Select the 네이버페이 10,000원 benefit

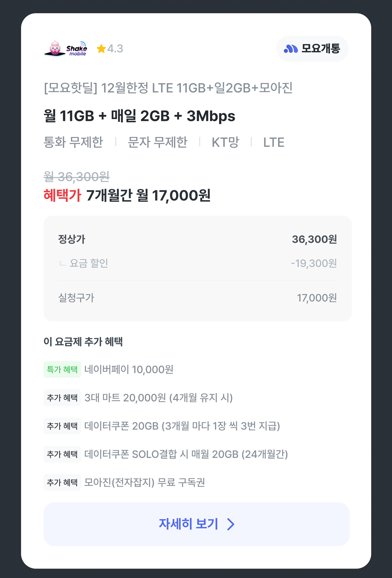click(x=129, y=369)
